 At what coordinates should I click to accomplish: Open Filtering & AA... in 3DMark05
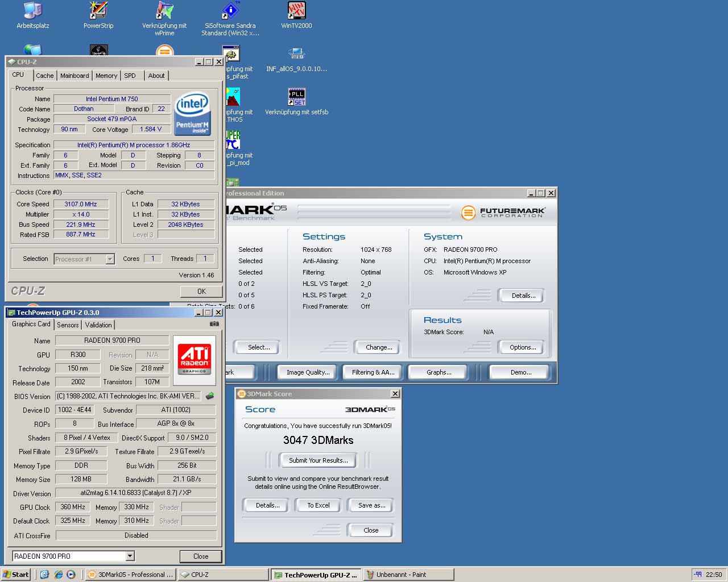click(x=373, y=372)
